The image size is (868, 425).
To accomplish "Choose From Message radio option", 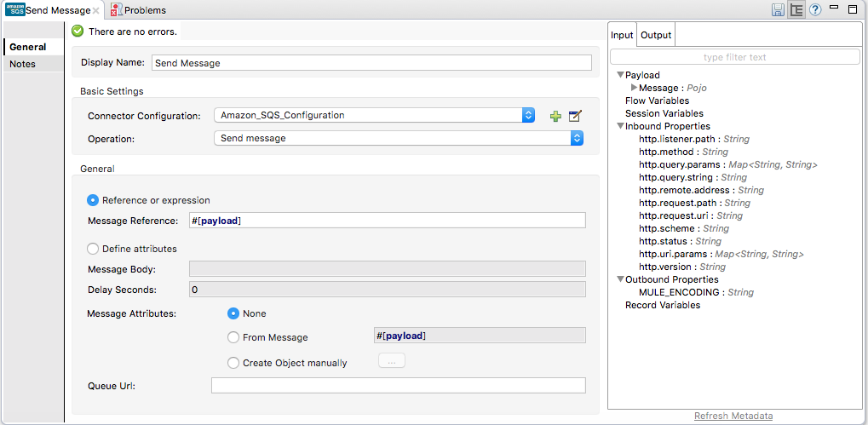I will (x=233, y=337).
